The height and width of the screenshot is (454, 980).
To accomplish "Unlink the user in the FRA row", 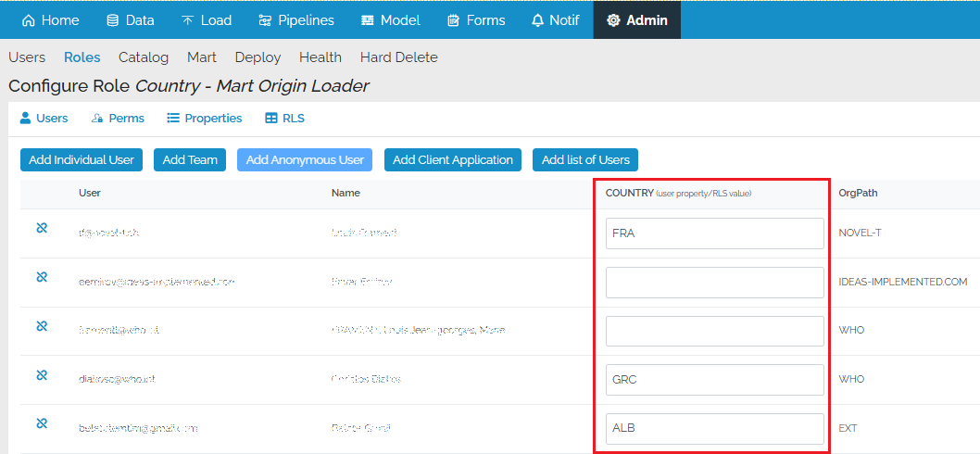I will pyautogui.click(x=42, y=228).
